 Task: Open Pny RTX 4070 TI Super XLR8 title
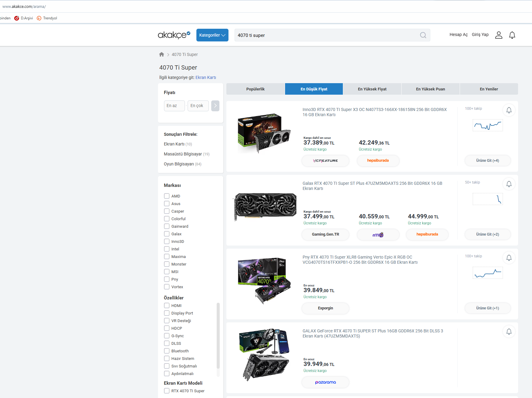tap(360, 260)
